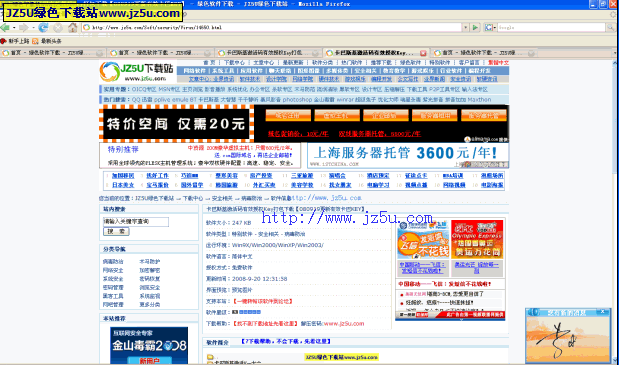Close the popup notification in corner
This screenshot has height=365, width=619.
click(x=602, y=312)
